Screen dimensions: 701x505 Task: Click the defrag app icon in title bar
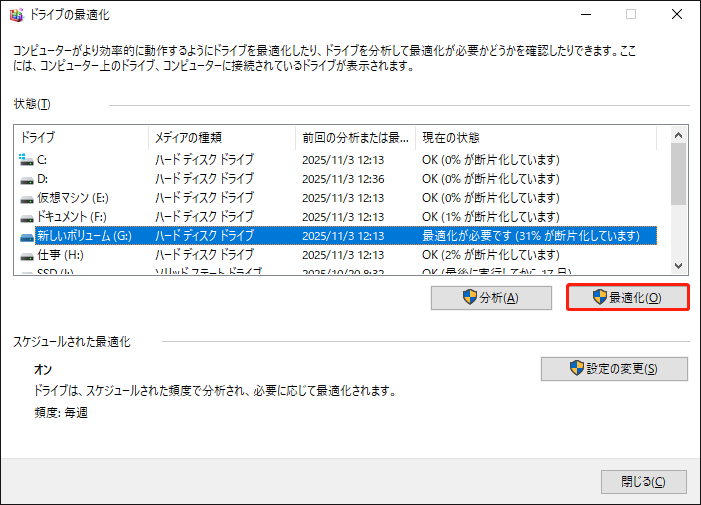tap(17, 15)
